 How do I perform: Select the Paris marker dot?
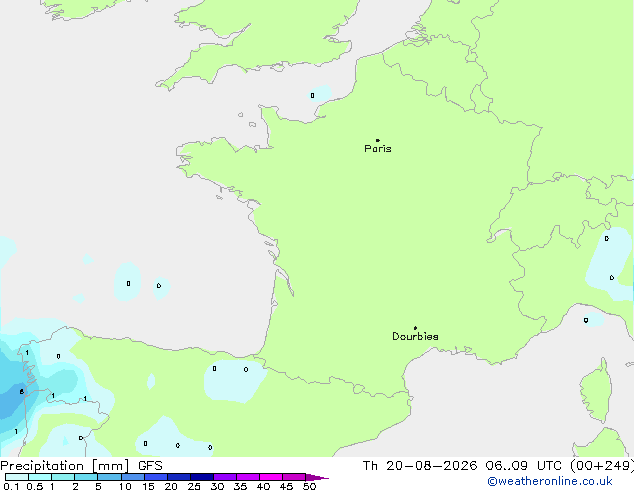coord(378,140)
